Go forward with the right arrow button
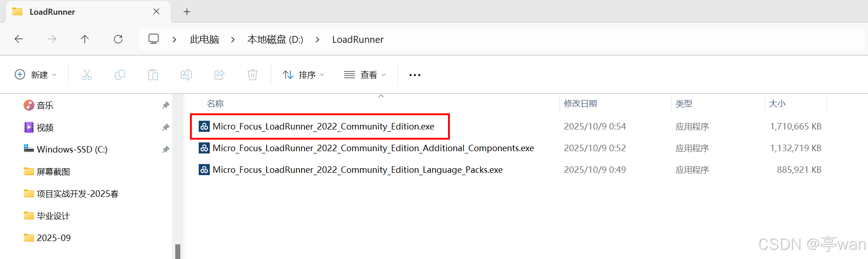Image resolution: width=868 pixels, height=259 pixels. pyautogui.click(x=52, y=39)
